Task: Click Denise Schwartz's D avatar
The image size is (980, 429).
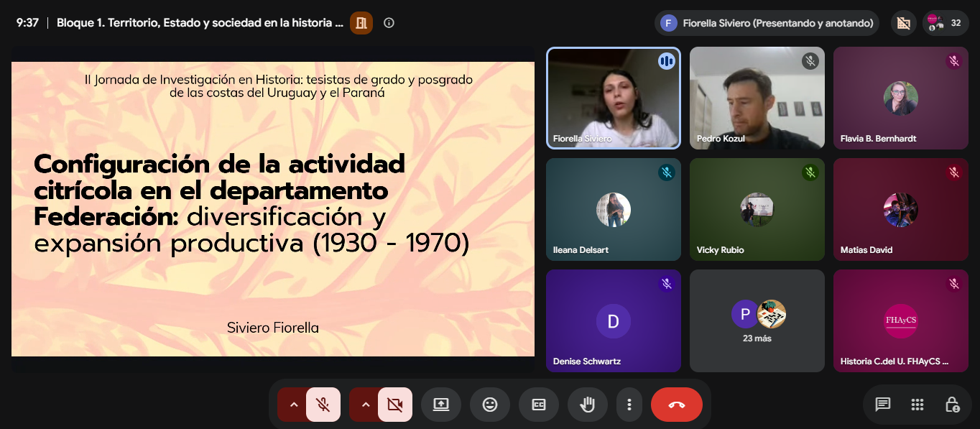Action: click(614, 321)
